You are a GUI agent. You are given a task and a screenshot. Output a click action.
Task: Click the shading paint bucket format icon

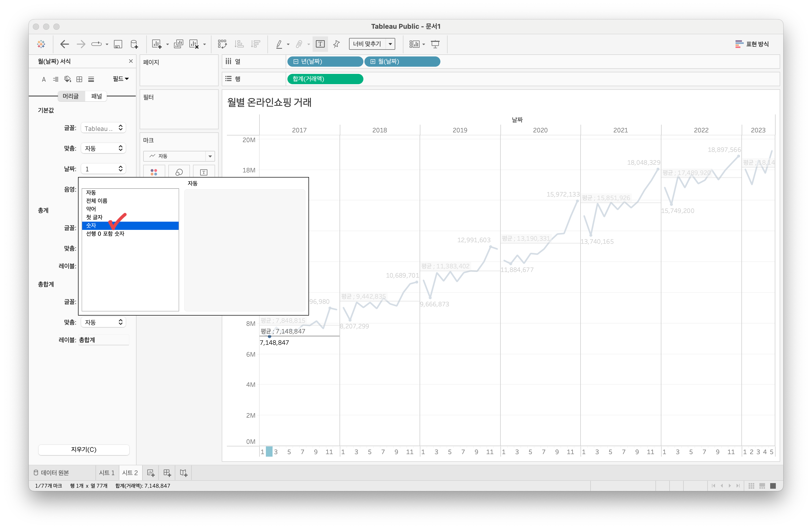pos(67,79)
